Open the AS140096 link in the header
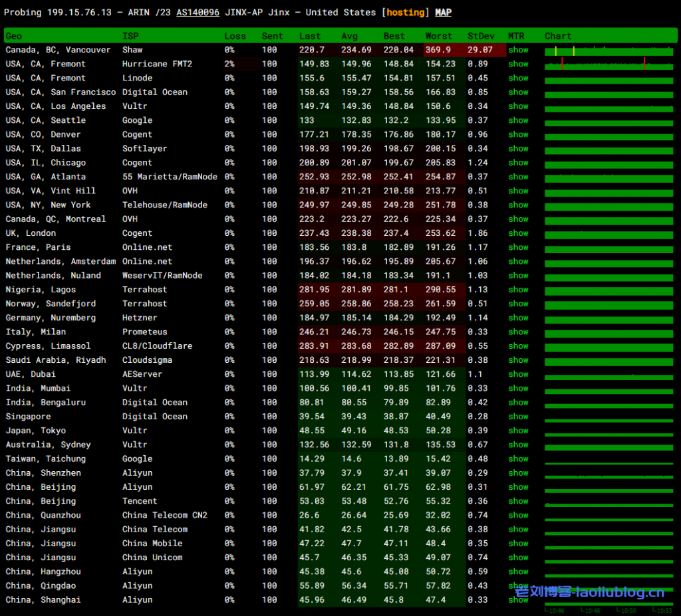Screen dimensions: 681x616 tap(198, 13)
